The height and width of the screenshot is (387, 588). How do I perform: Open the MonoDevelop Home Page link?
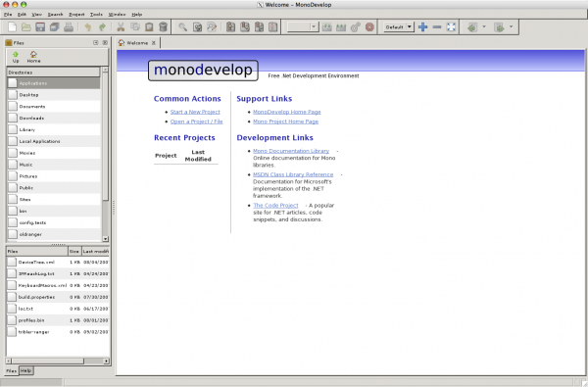tap(287, 112)
